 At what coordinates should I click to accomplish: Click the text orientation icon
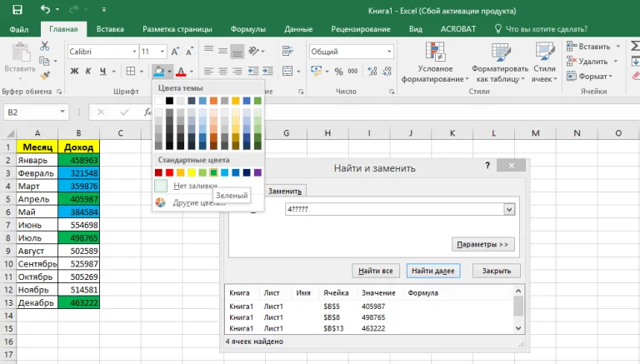point(254,51)
